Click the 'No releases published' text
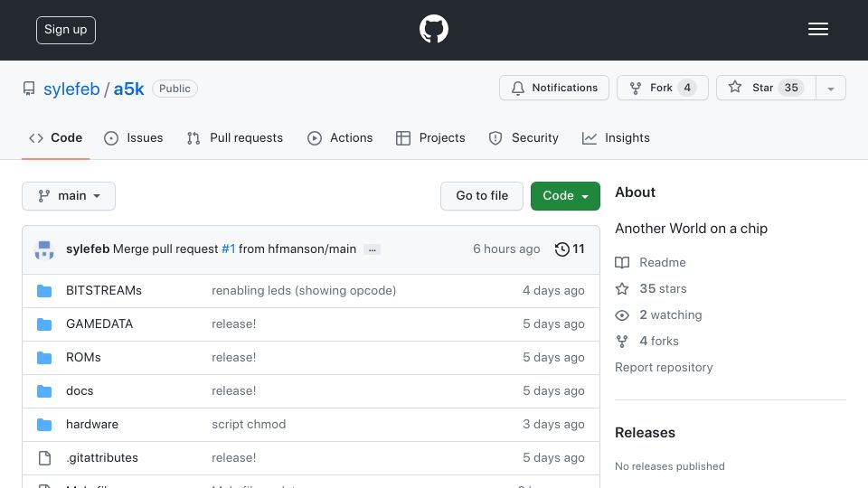Screen dimensions: 868x488 670,466
